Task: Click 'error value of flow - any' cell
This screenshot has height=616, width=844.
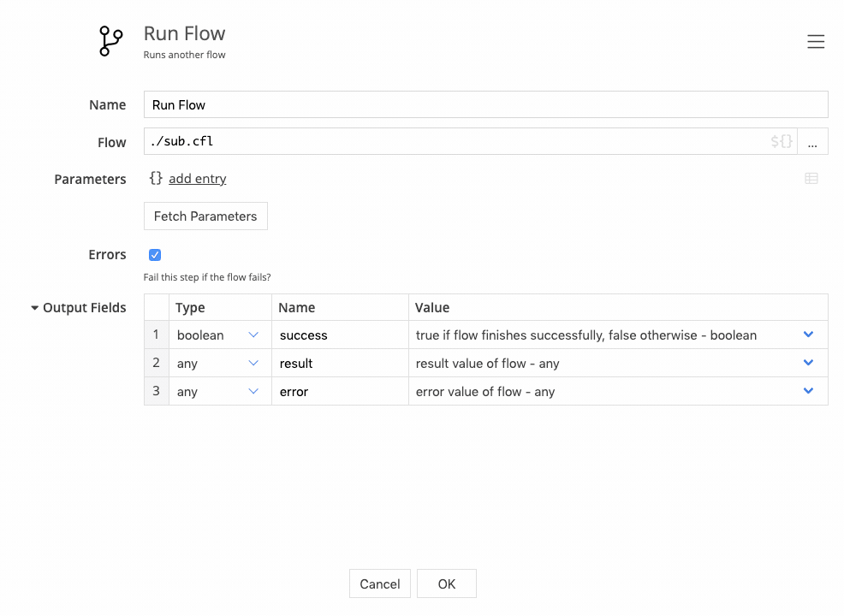Action: click(618, 391)
